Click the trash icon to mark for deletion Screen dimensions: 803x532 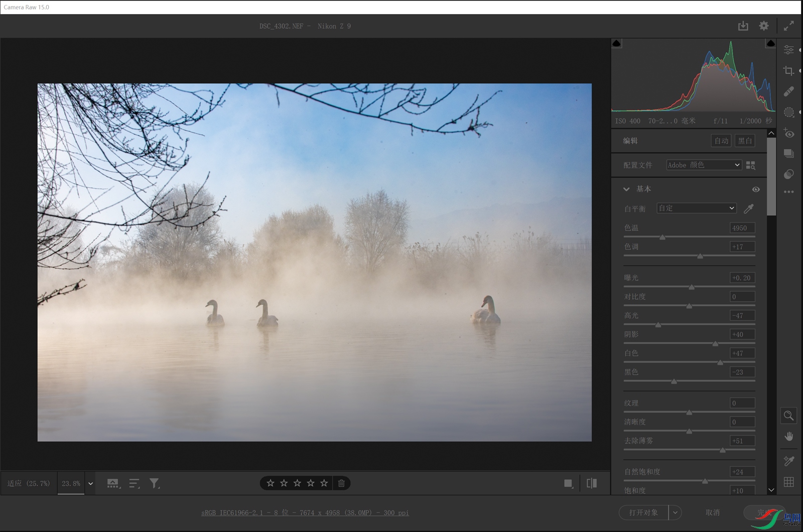(x=341, y=483)
